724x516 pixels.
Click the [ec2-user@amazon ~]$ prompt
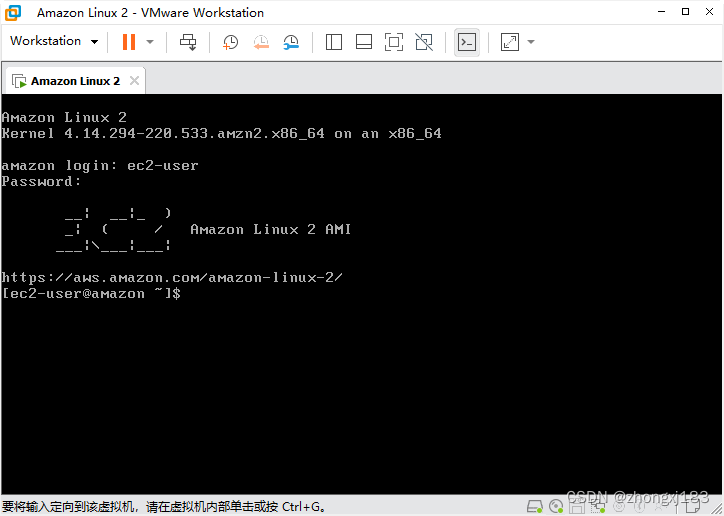[91, 293]
